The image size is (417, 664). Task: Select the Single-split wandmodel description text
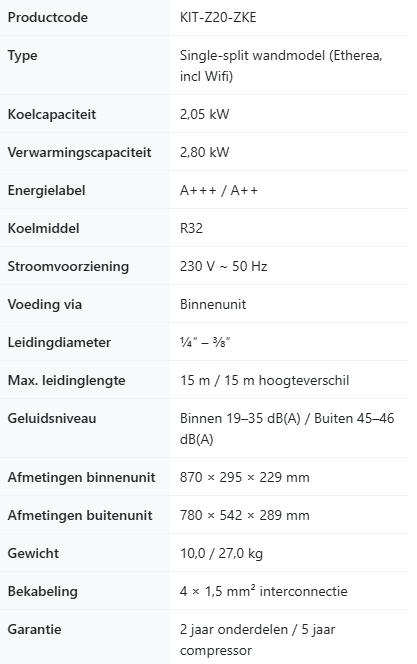[x=281, y=66]
